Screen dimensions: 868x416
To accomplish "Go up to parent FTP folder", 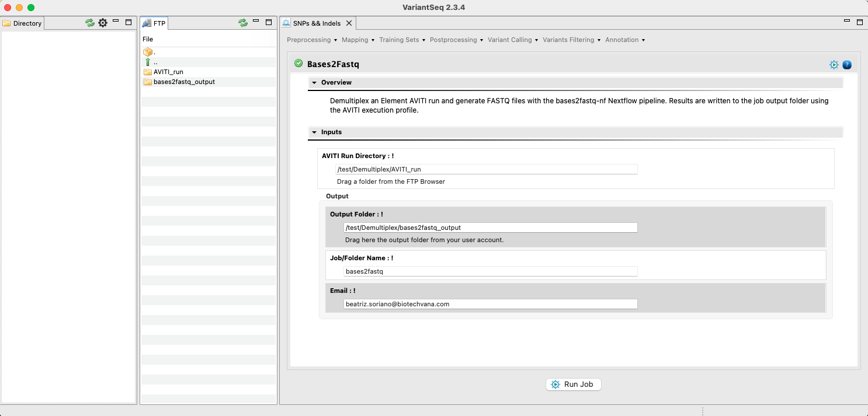I will 147,62.
